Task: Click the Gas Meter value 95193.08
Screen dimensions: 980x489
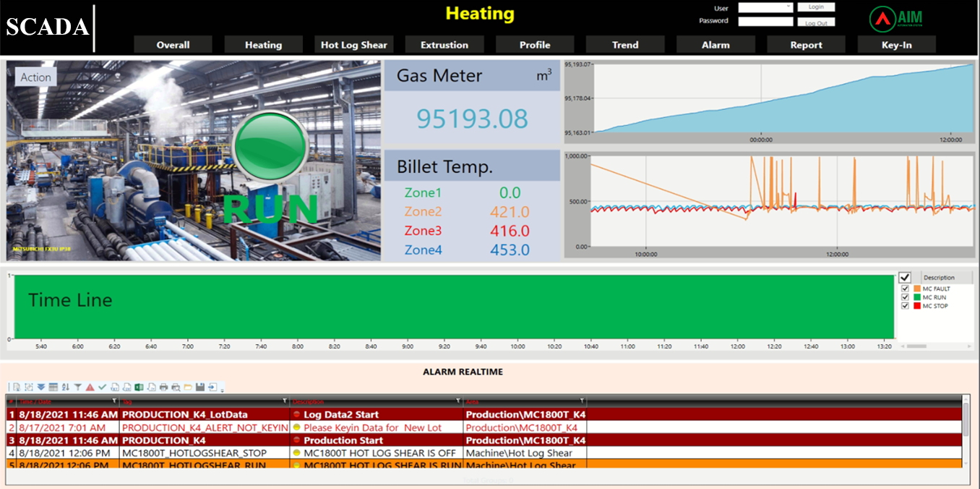Action: (x=473, y=119)
